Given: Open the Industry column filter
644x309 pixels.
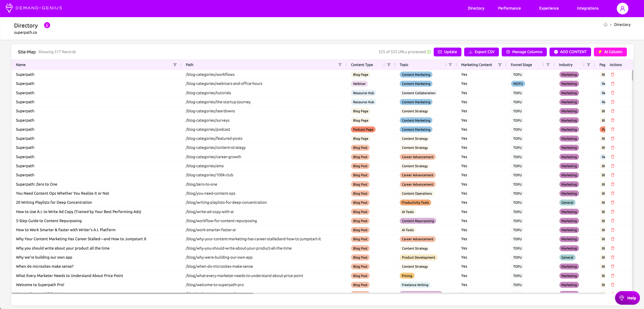Looking at the screenshot, I should [x=589, y=65].
